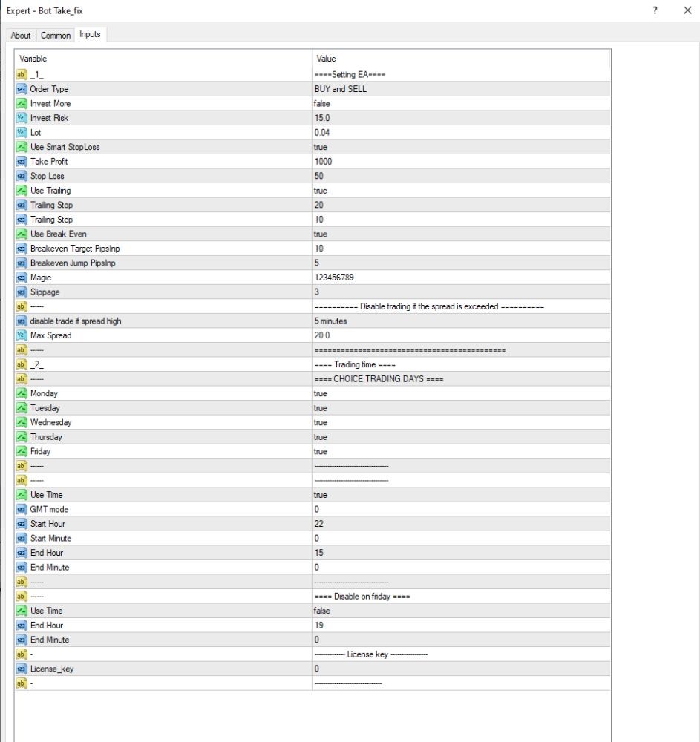
Task: Open the disable trade 5 minutes dropdown
Action: pos(461,321)
